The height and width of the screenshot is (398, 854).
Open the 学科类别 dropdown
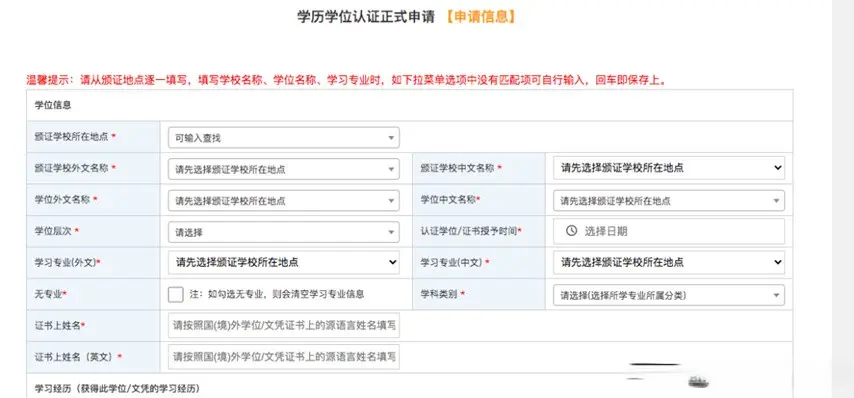[x=669, y=295]
